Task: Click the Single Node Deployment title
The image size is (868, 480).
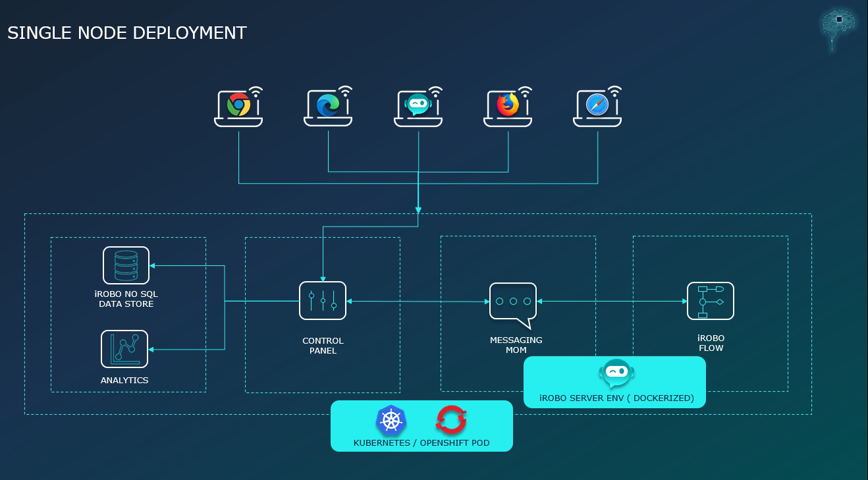Action: [127, 33]
